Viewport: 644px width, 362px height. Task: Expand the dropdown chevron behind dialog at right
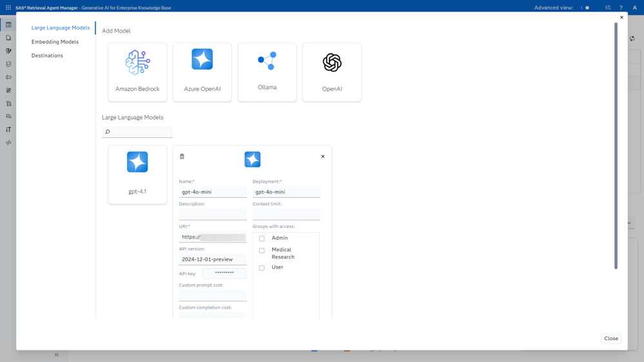(x=629, y=223)
